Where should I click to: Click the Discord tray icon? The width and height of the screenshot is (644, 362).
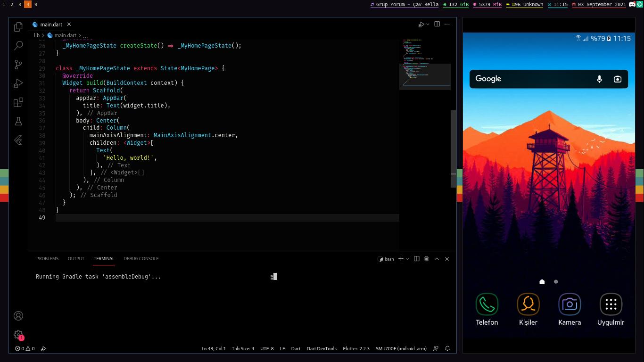[632, 4]
